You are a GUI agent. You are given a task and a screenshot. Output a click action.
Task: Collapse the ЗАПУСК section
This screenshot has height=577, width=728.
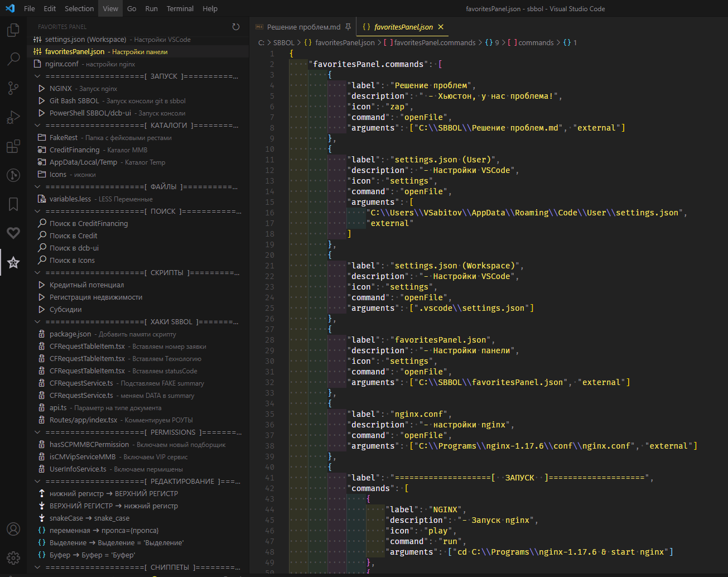pyautogui.click(x=37, y=76)
